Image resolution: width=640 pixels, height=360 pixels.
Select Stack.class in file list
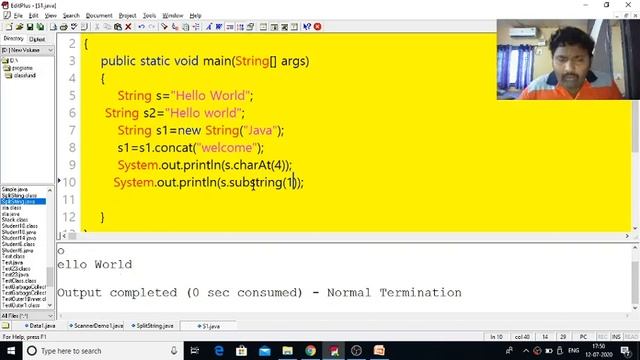15,220
